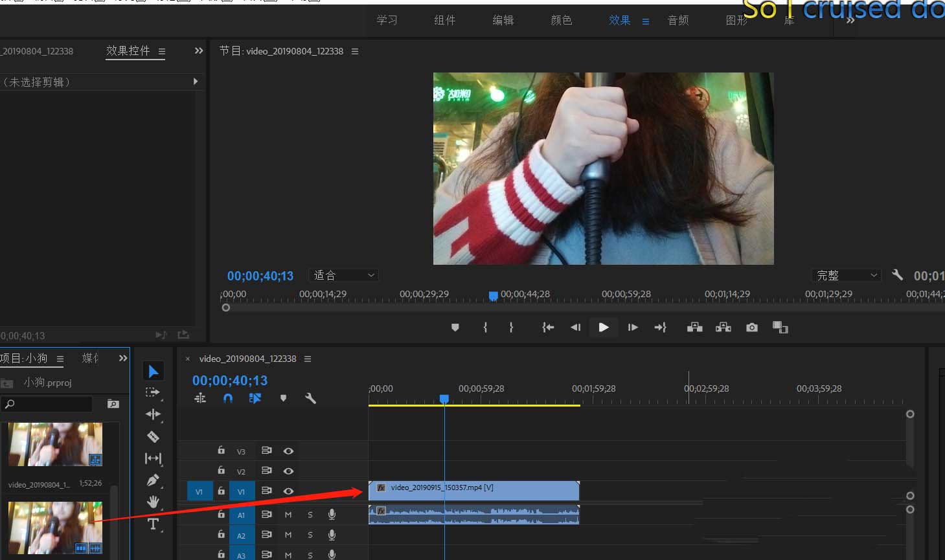Toggle lock on the V2 track
945x560 pixels.
pos(222,471)
